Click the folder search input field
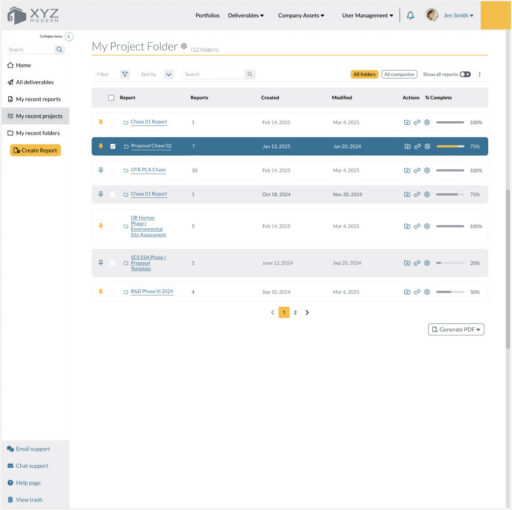Image resolution: width=512 pixels, height=510 pixels. [x=213, y=74]
